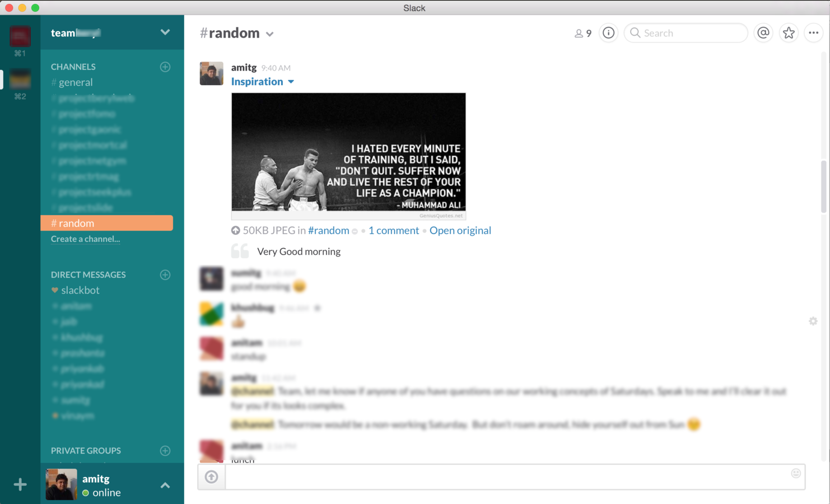Image resolution: width=830 pixels, height=504 pixels.
Task: Open the Inspiration file title link
Action: click(x=257, y=82)
